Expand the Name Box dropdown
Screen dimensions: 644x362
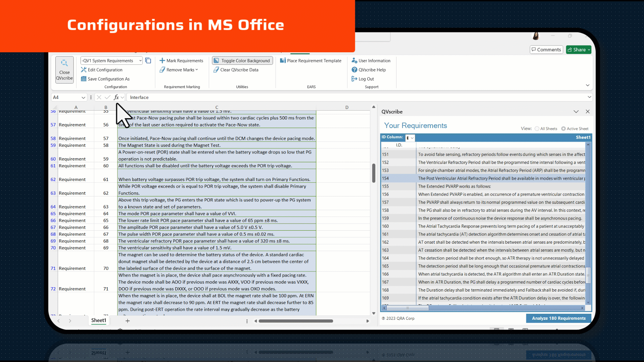click(x=83, y=98)
